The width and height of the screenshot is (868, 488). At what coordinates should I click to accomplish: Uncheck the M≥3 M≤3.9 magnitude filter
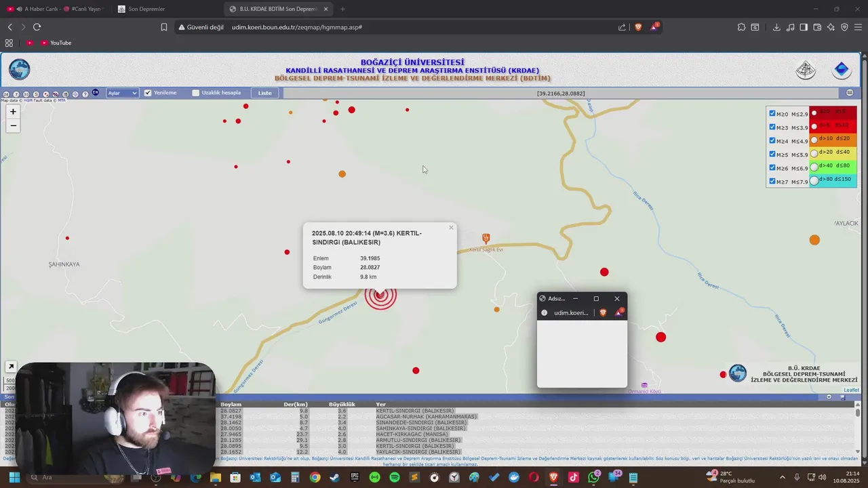point(772,127)
